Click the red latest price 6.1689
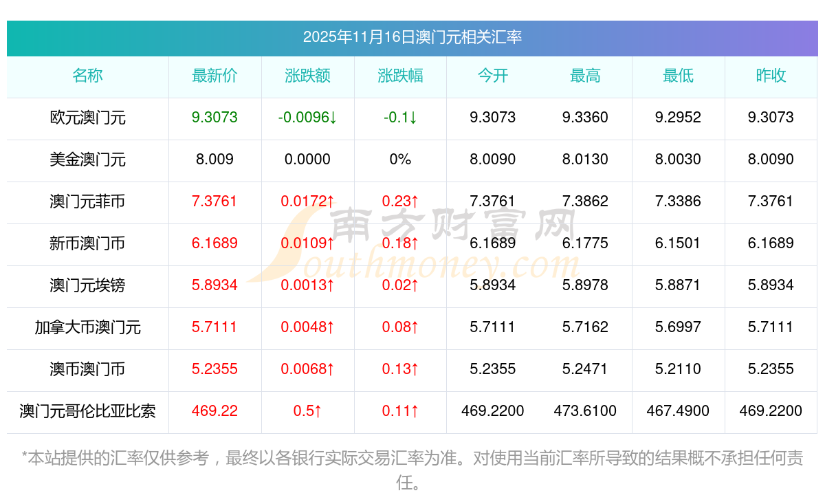Viewport: 825px width, 504px height. [x=214, y=243]
